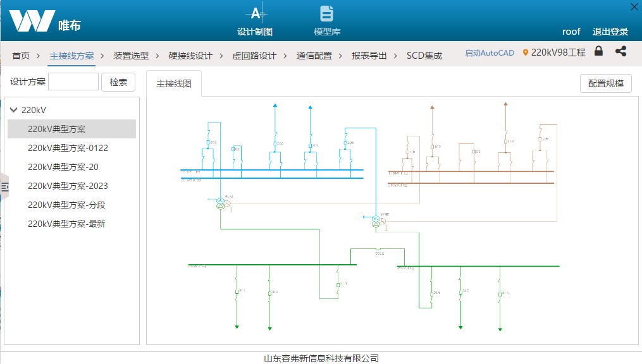642x364 pixels.
Task: Collapse the 220kV tree node
Action: [x=13, y=110]
